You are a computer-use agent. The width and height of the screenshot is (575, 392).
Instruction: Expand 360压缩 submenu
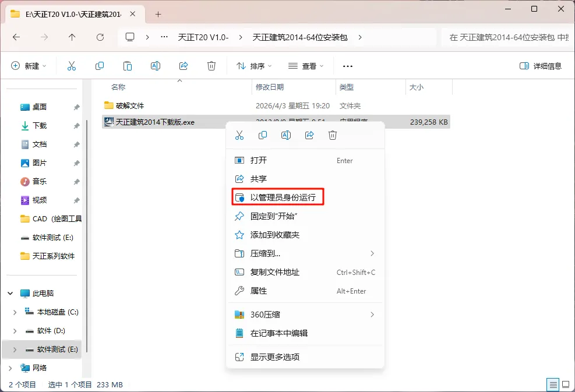(305, 315)
